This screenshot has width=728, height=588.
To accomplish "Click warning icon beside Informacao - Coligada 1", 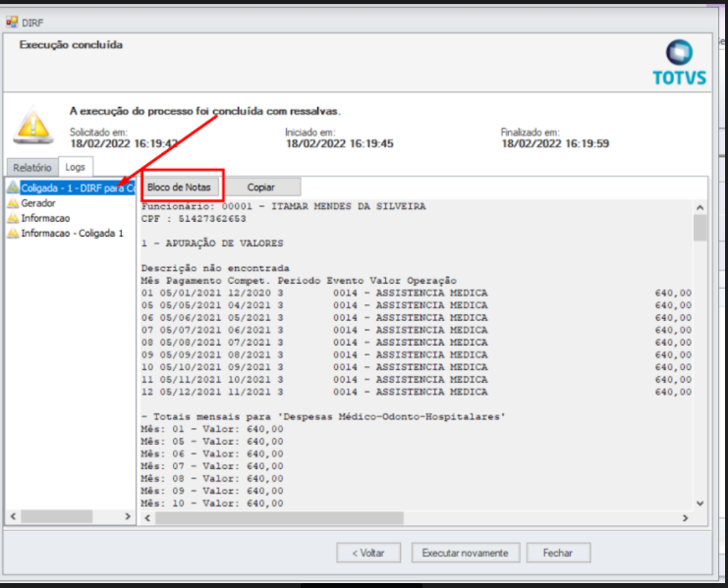I will pyautogui.click(x=13, y=234).
